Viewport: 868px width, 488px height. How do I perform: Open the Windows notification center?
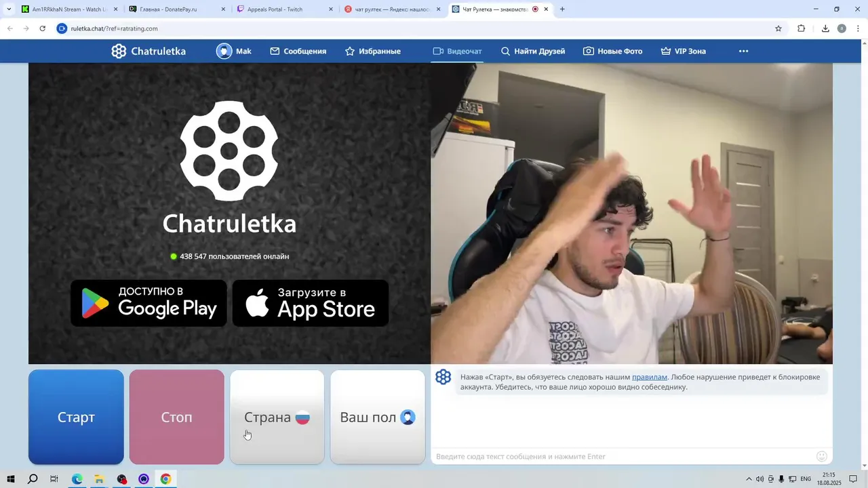click(853, 479)
